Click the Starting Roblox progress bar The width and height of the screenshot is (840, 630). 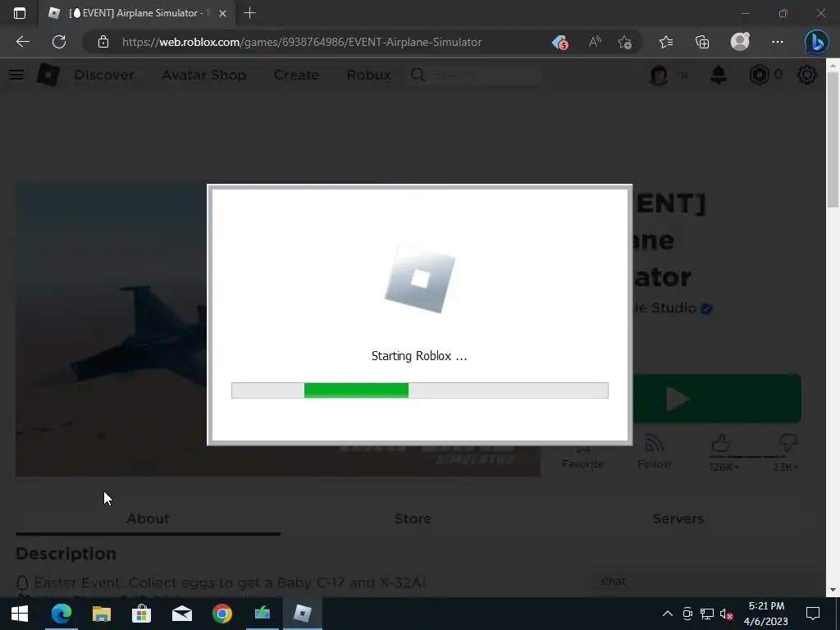click(x=419, y=390)
